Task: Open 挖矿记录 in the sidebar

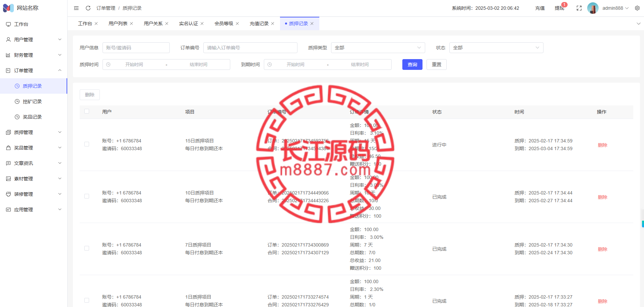Action: 34,101
